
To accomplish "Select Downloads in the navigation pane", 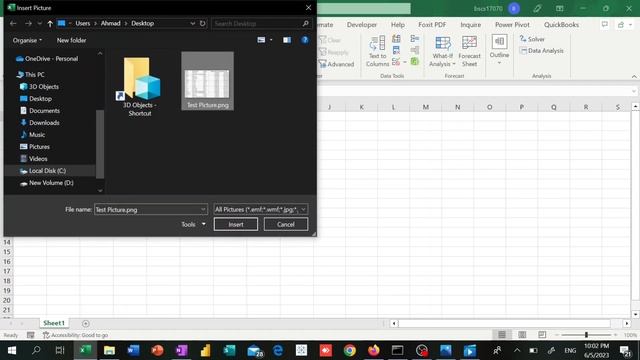I will click(x=44, y=122).
